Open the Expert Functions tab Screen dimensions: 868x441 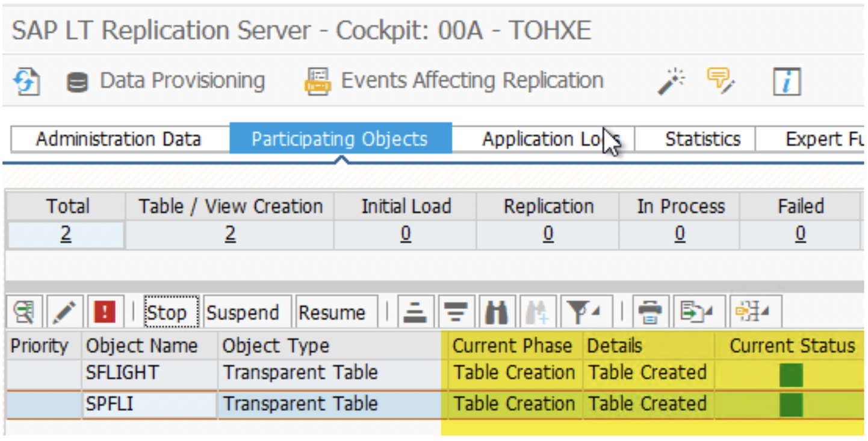click(811, 139)
